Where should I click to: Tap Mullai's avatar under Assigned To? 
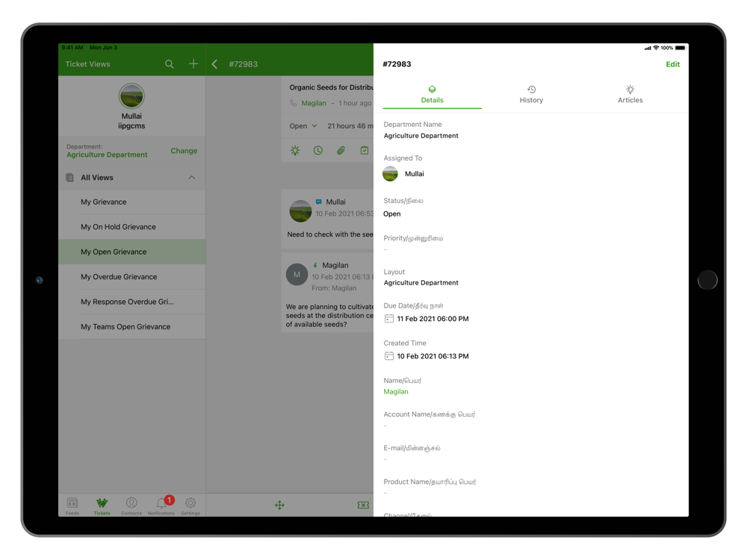pyautogui.click(x=390, y=174)
